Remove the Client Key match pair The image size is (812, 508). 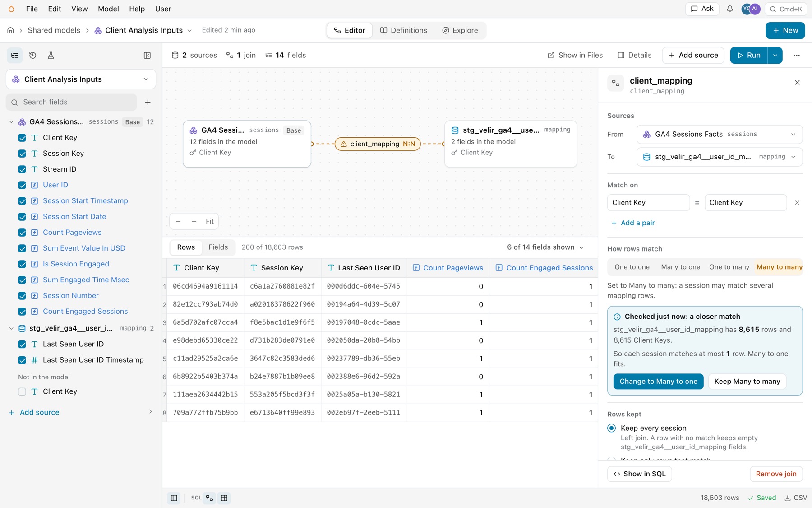(x=797, y=203)
